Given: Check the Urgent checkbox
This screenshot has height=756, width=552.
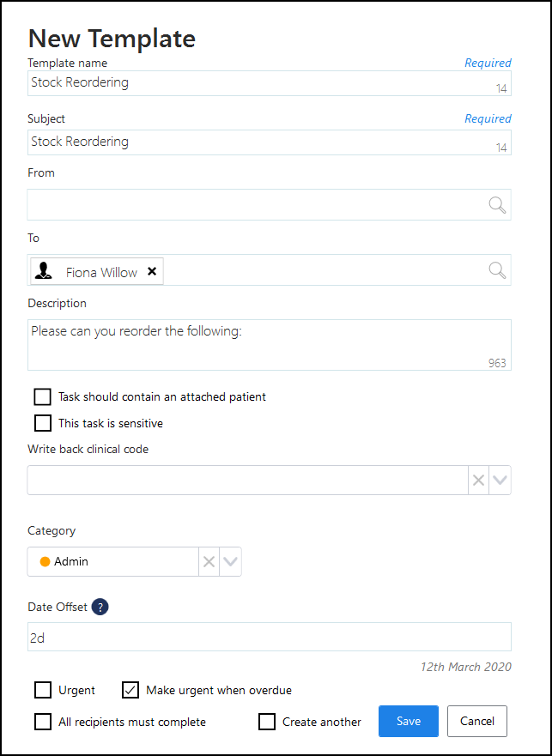Looking at the screenshot, I should click(43, 690).
